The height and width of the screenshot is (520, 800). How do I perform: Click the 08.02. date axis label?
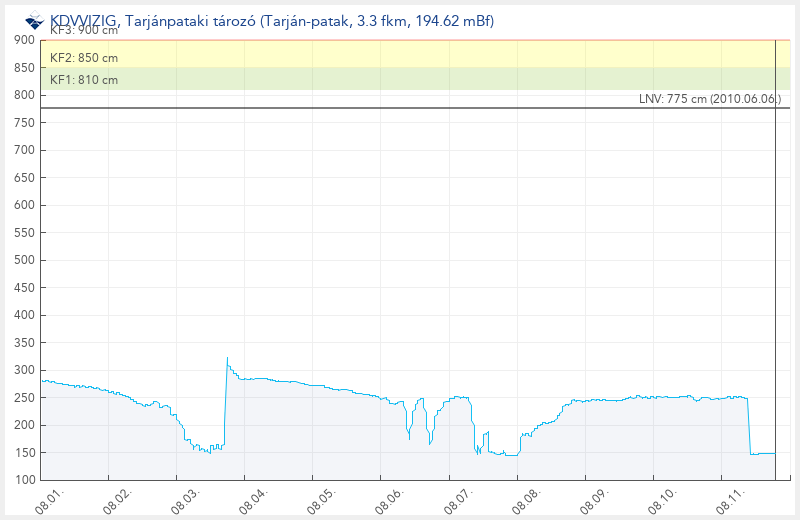(117, 501)
